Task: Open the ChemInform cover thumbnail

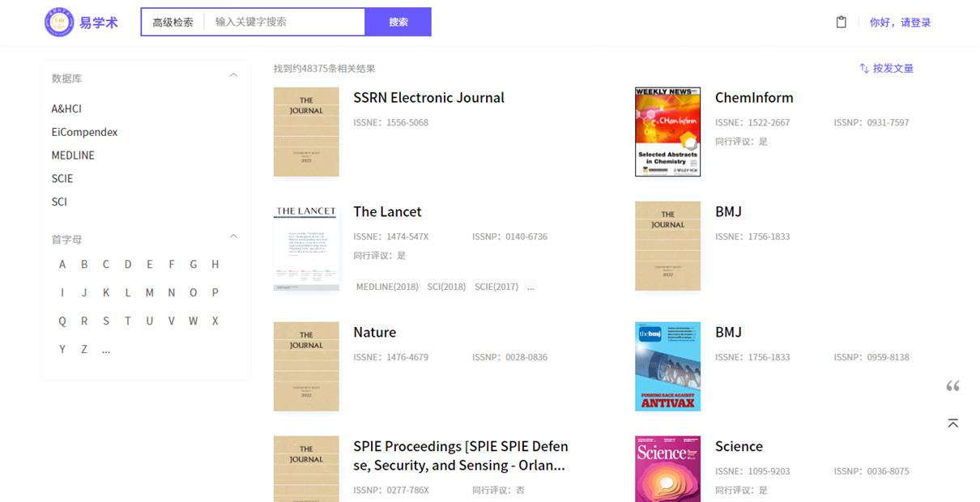Action: point(667,132)
